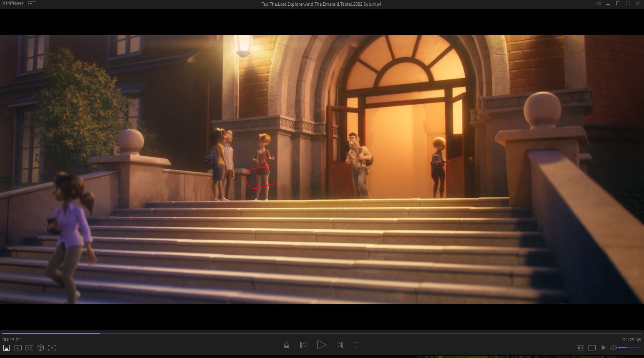Viewport: 644px width, 358px height.
Task: Skip to the next track
Action: pyautogui.click(x=339, y=345)
